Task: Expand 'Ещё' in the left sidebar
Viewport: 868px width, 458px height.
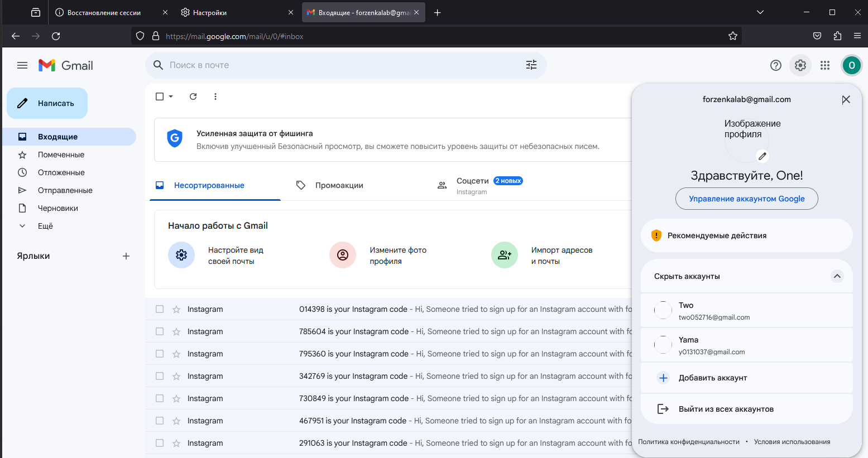Action: coord(45,226)
